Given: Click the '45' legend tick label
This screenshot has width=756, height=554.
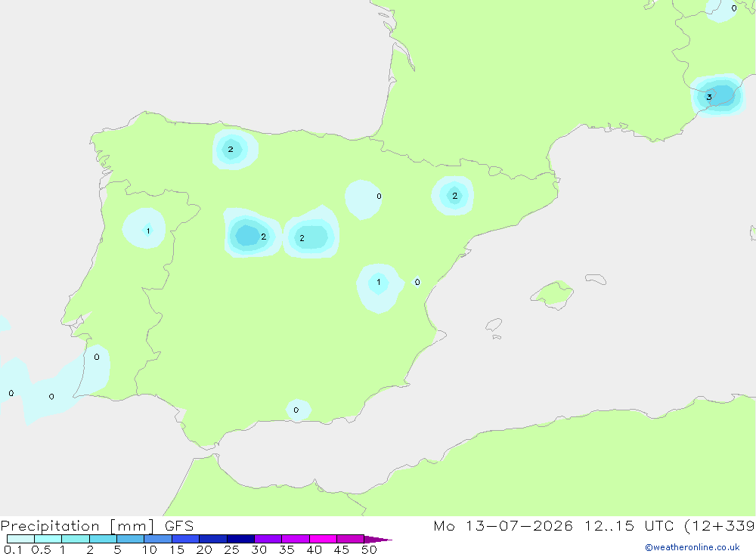Looking at the screenshot, I should (x=342, y=549).
